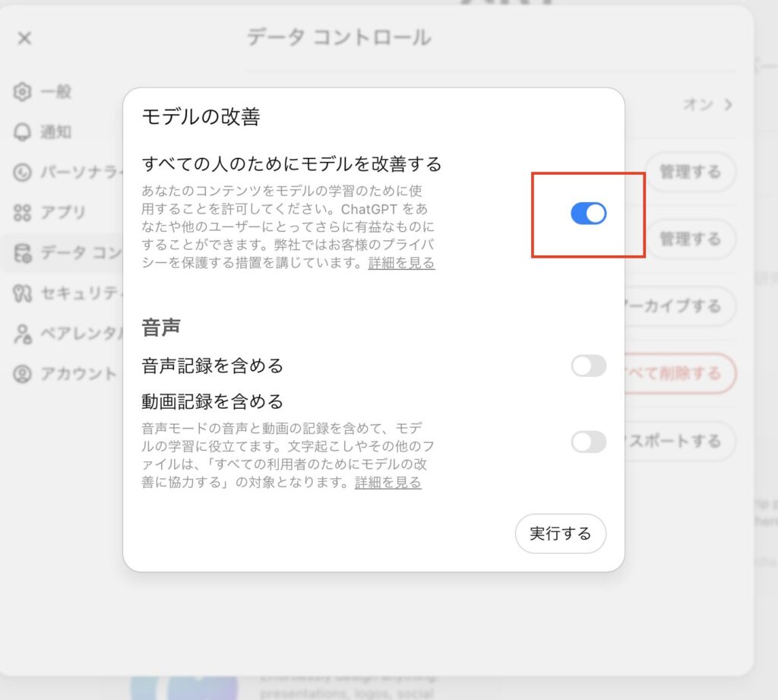Open 詳細を見る link in 音声 section
Image resolution: width=778 pixels, height=700 pixels.
click(x=387, y=482)
